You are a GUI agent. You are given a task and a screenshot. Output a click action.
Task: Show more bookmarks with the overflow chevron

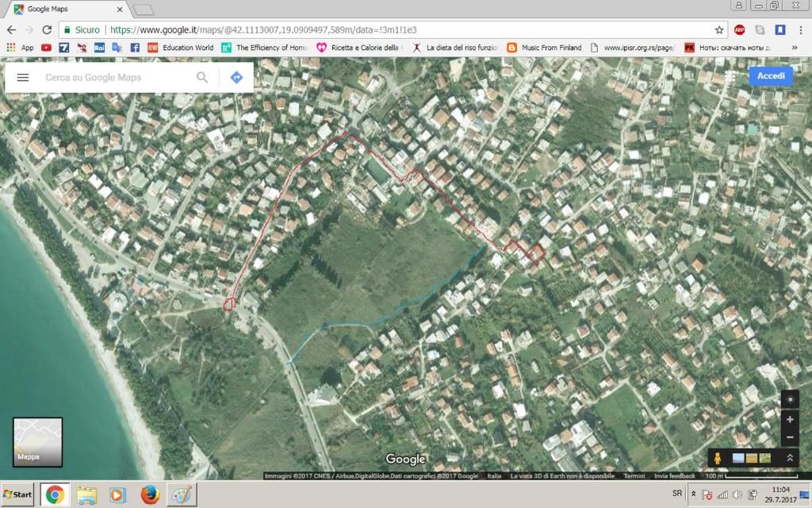tap(795, 47)
